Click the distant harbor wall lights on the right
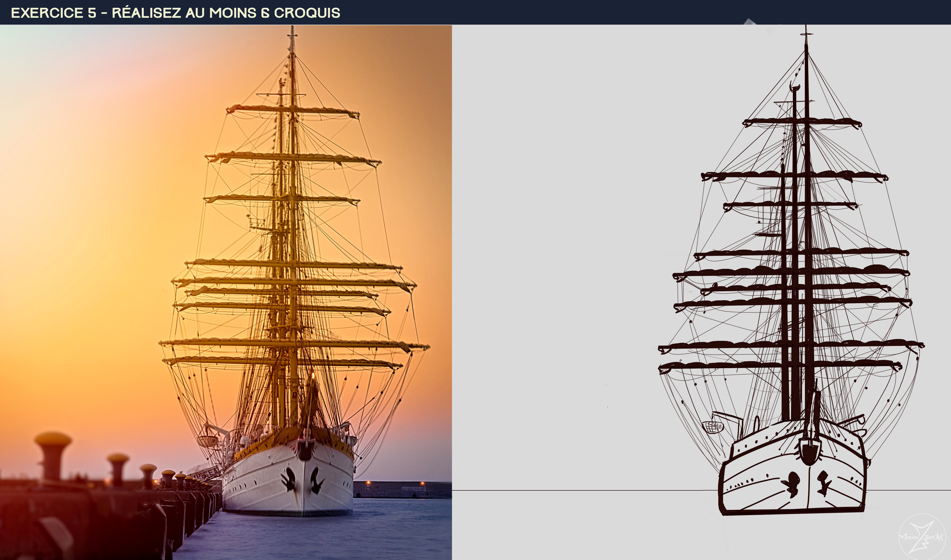This screenshot has width=951, height=560. pos(394,484)
